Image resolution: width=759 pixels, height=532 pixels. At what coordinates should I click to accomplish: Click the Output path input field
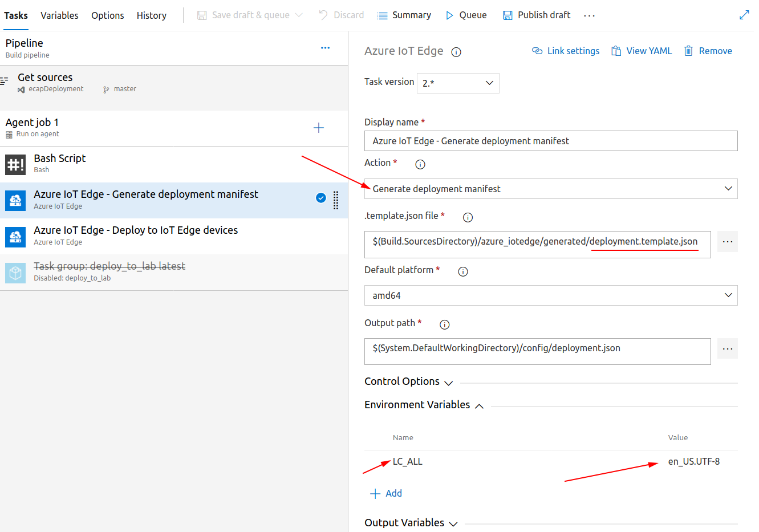pyautogui.click(x=538, y=351)
